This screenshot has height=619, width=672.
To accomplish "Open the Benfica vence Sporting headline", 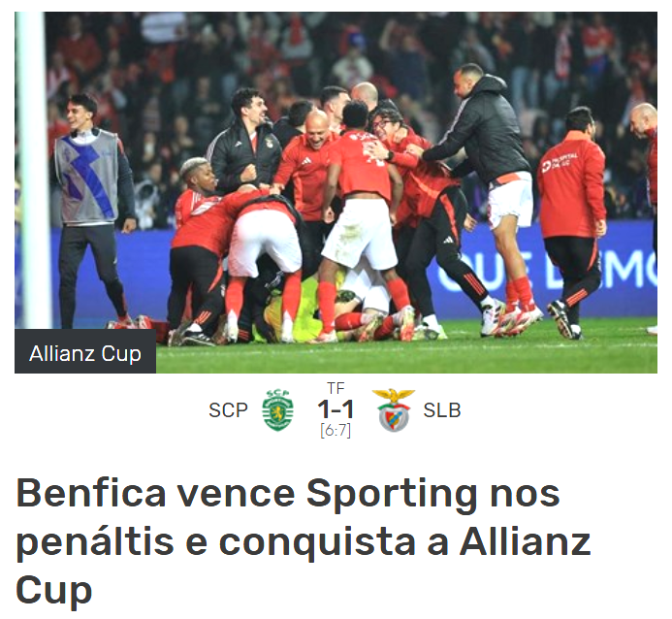I will [x=304, y=540].
